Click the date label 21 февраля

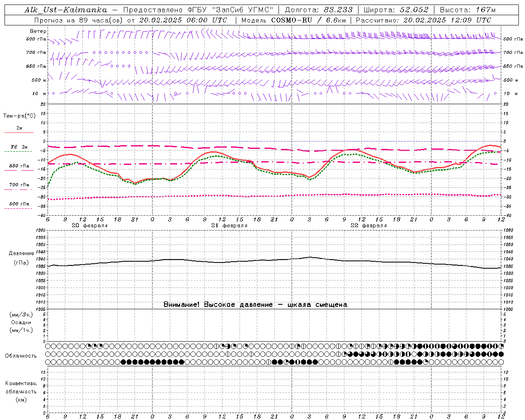[x=229, y=226]
